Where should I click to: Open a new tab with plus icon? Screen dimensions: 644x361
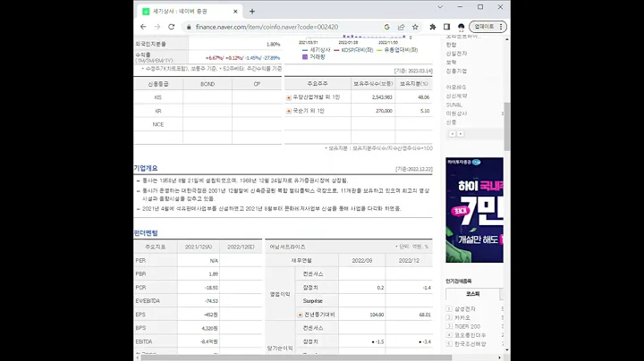(x=252, y=12)
